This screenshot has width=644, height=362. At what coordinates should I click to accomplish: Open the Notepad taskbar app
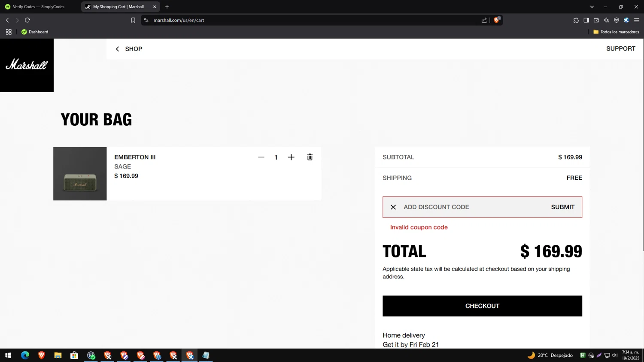[206, 355]
